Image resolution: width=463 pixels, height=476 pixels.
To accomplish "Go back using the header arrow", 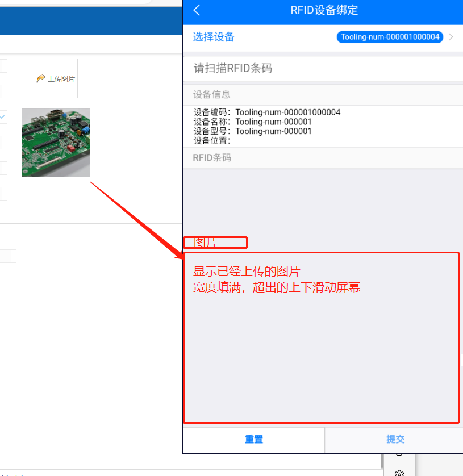I will click(x=197, y=10).
